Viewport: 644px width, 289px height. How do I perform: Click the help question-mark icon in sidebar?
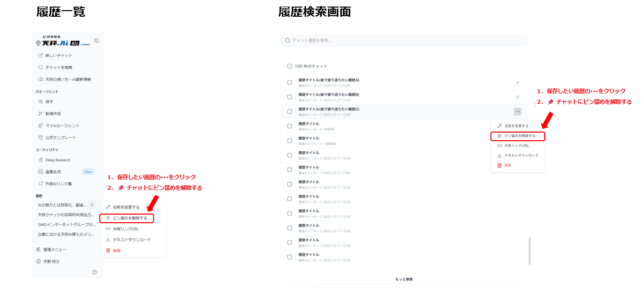[95, 272]
